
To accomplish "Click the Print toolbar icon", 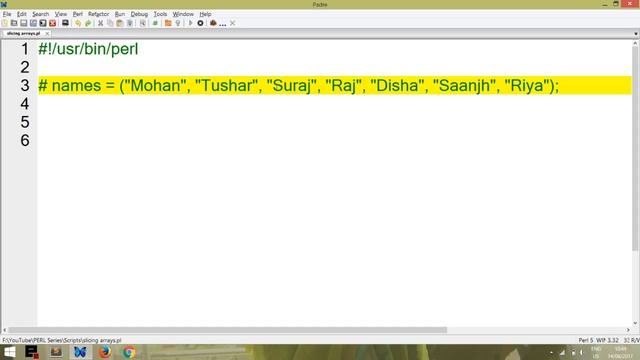I will pos(65,23).
